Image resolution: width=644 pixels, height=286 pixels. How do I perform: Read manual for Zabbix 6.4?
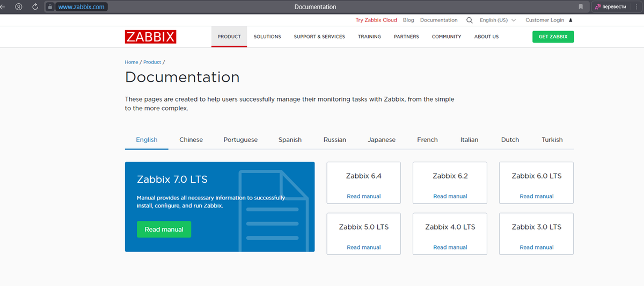pos(364,196)
